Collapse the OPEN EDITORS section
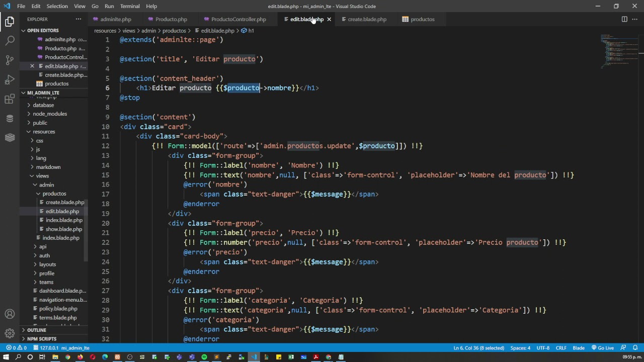 point(43,31)
